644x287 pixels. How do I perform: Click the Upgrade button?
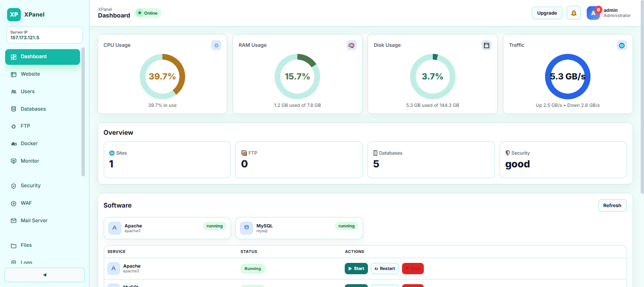(x=547, y=13)
